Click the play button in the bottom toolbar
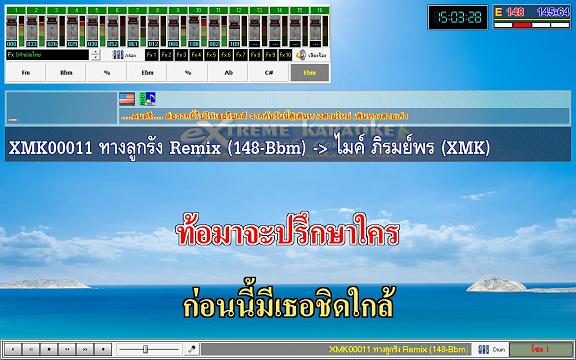The image size is (576, 360). pos(13,349)
